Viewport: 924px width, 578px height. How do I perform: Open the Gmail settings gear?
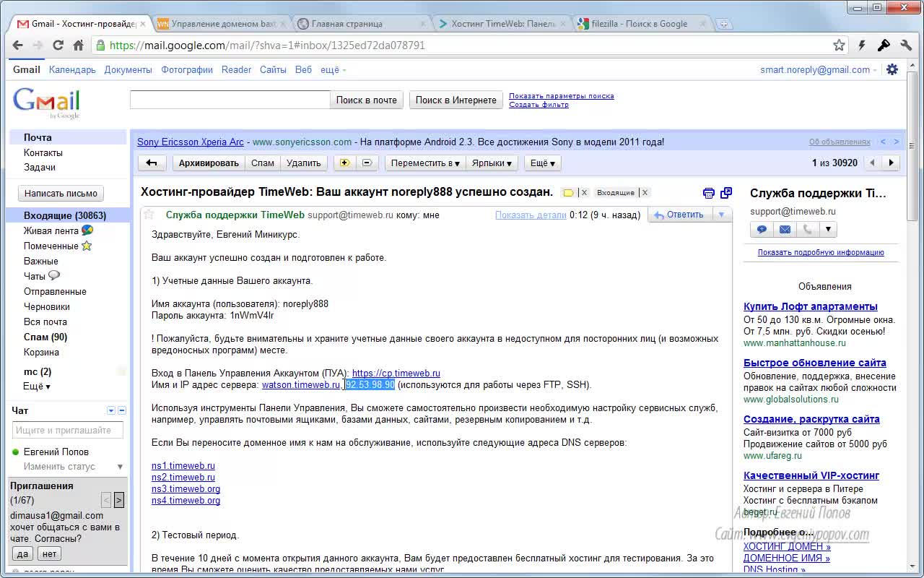pos(892,69)
